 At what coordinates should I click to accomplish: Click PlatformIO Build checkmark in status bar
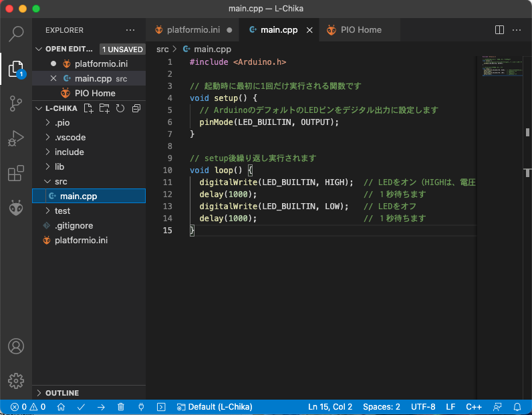point(81,406)
